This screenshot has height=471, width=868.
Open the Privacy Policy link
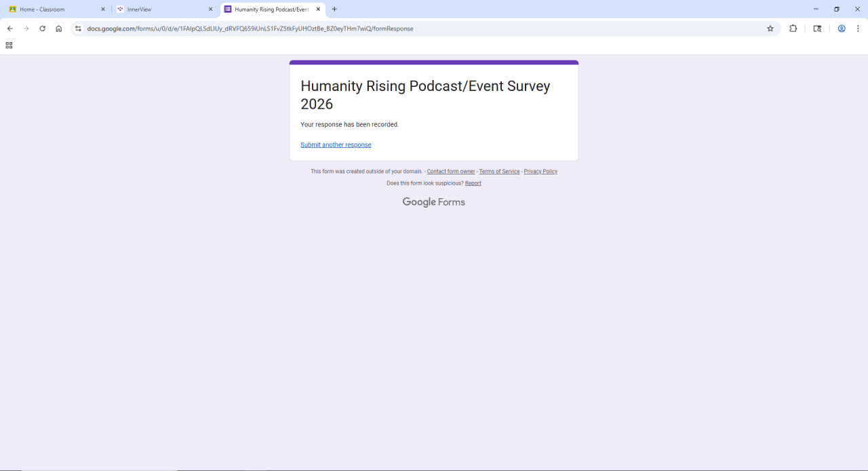(x=540, y=172)
